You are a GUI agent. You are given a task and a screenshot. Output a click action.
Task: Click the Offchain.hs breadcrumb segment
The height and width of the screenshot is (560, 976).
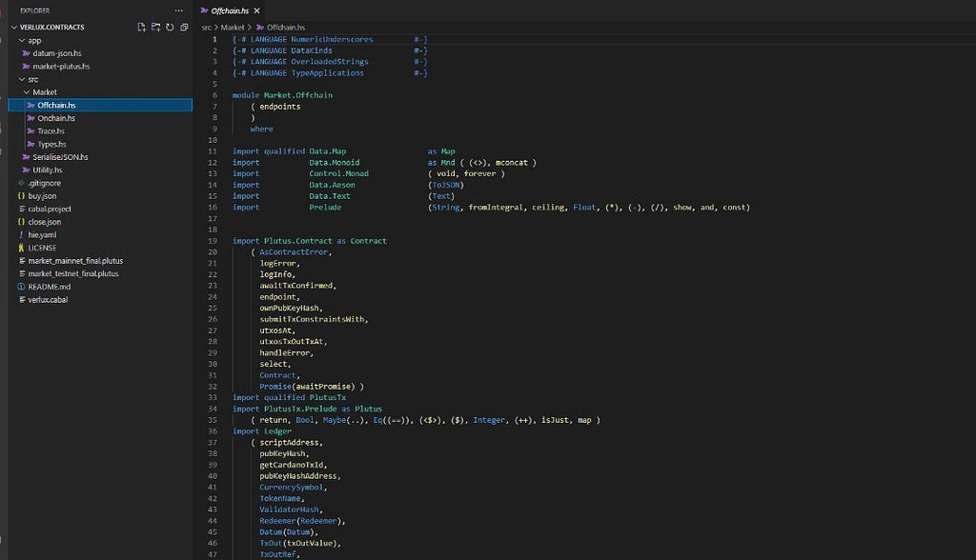tap(286, 28)
